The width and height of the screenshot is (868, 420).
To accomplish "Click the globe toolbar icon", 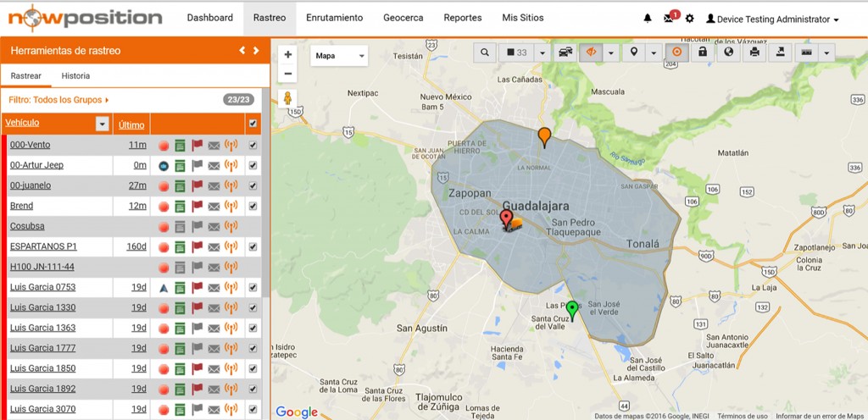I will click(728, 52).
